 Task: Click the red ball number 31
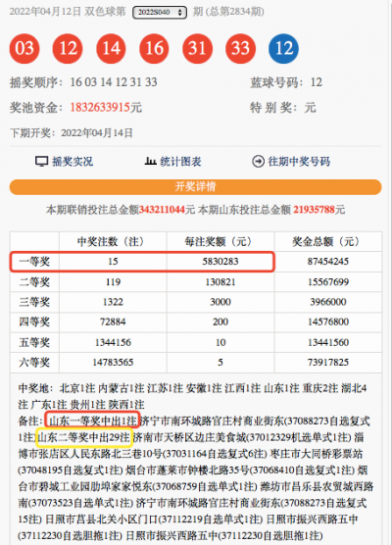coord(197,48)
